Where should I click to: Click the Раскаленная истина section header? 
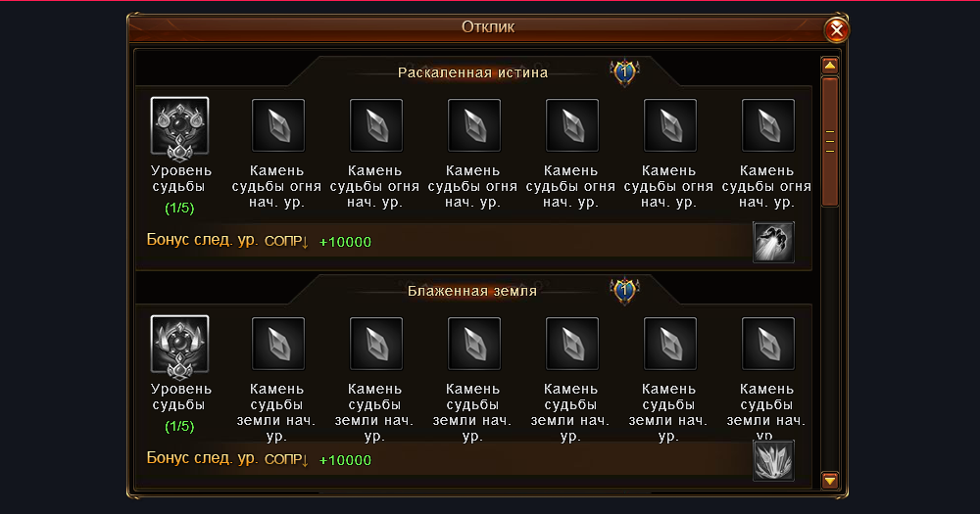472,72
